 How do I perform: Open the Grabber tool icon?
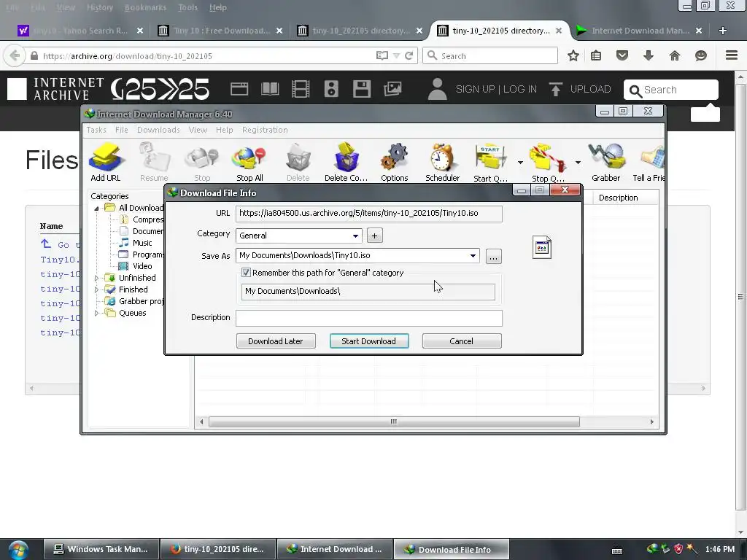[606, 162]
